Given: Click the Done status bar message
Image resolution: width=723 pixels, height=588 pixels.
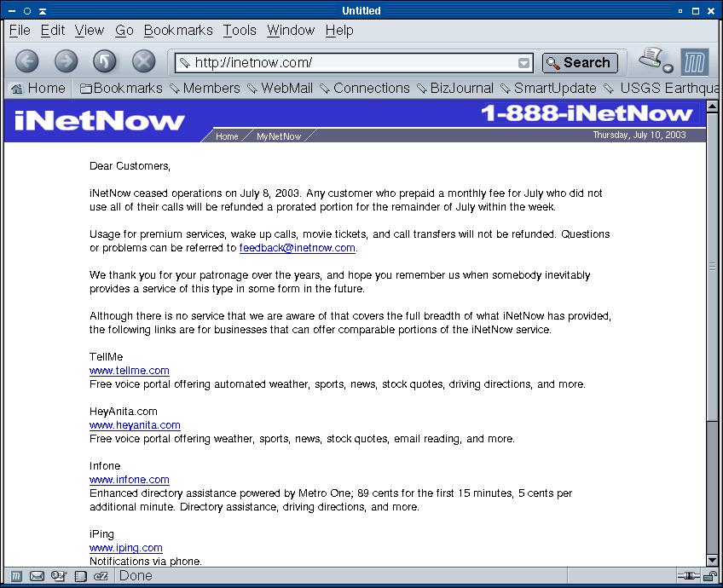Looking at the screenshot, I should (136, 575).
